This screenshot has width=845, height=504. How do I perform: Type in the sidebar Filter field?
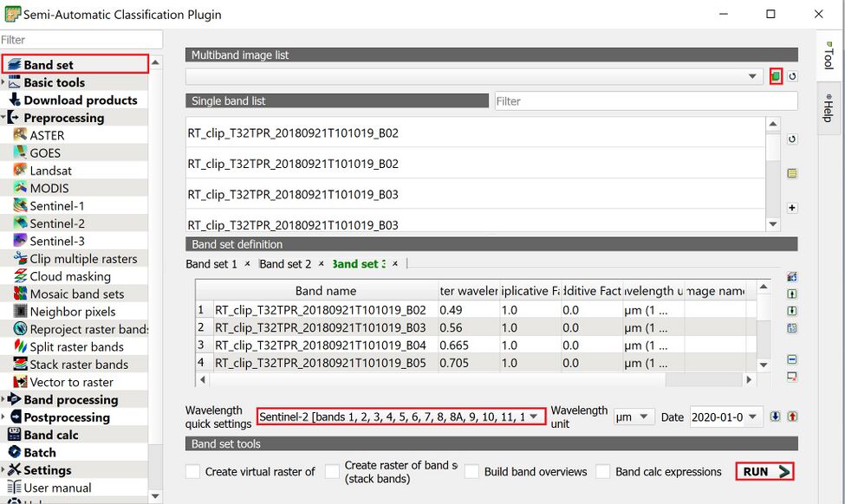(81, 39)
